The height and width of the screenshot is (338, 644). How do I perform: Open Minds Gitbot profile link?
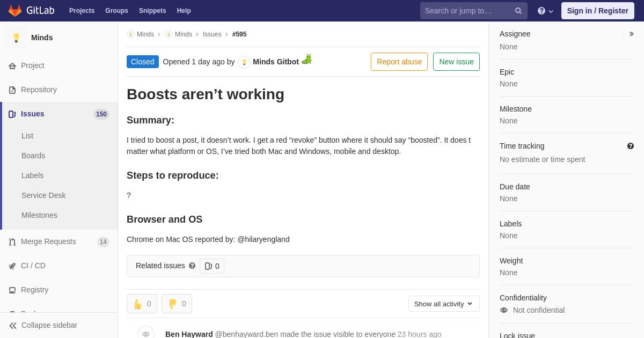click(x=276, y=62)
